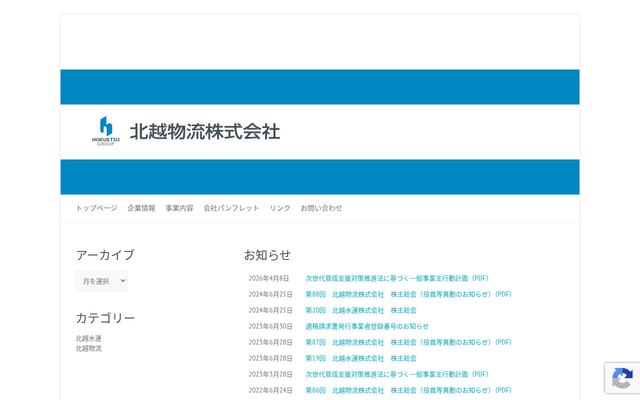Viewport: 640px width, 400px height.
Task: Click the Hokuetsu Group logo icon
Action: click(106, 131)
